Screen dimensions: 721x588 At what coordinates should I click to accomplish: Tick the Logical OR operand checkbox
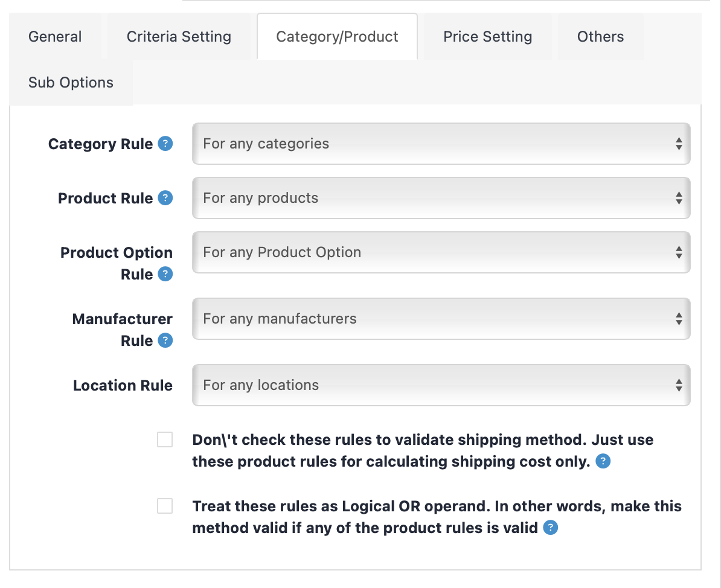pos(165,506)
